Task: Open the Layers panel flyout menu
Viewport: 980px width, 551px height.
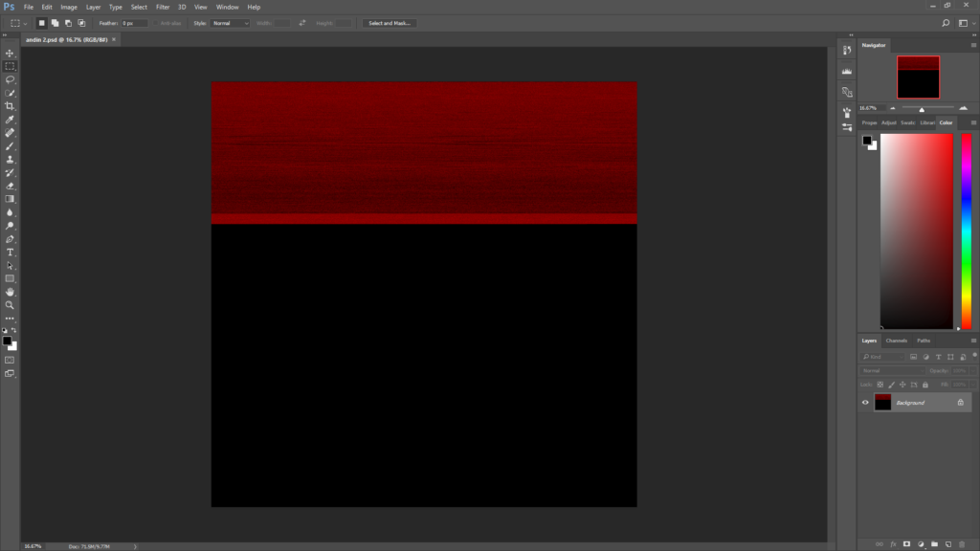Action: pyautogui.click(x=973, y=341)
